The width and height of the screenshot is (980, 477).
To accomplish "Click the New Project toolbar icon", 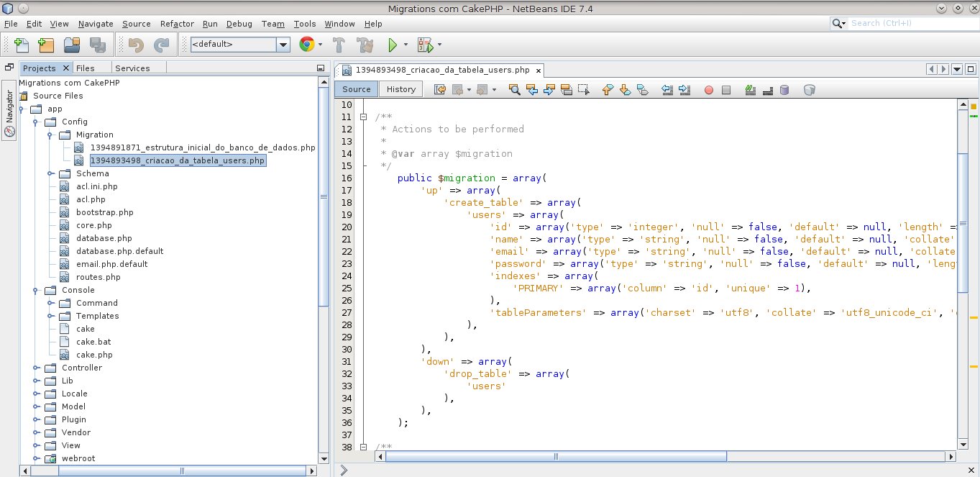I will (x=46, y=45).
